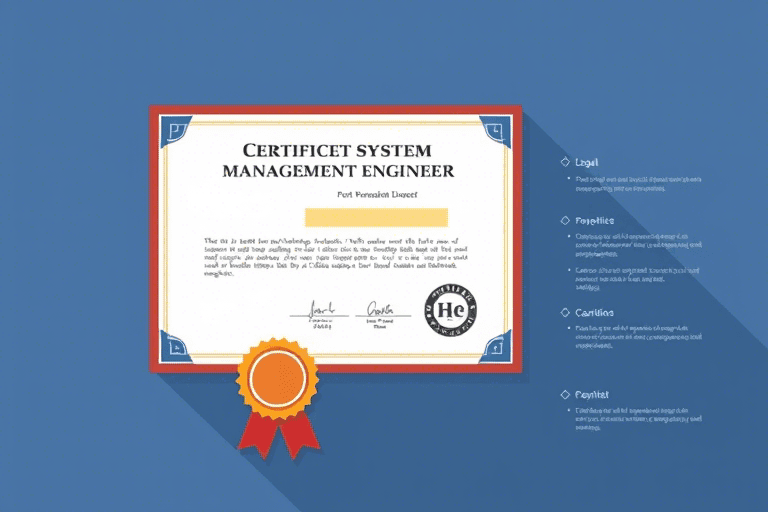This screenshot has width=768, height=512.
Task: Click the Certificet System Management Engineer title
Action: point(337,160)
